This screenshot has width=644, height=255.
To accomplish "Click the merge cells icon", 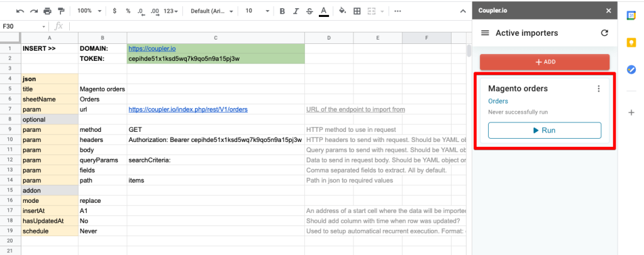I will [372, 11].
